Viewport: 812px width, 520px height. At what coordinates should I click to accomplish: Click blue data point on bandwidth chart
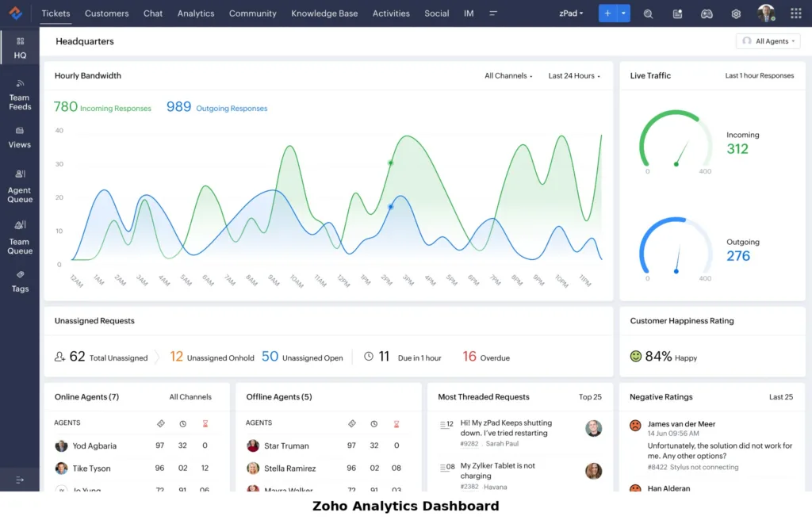coord(390,207)
